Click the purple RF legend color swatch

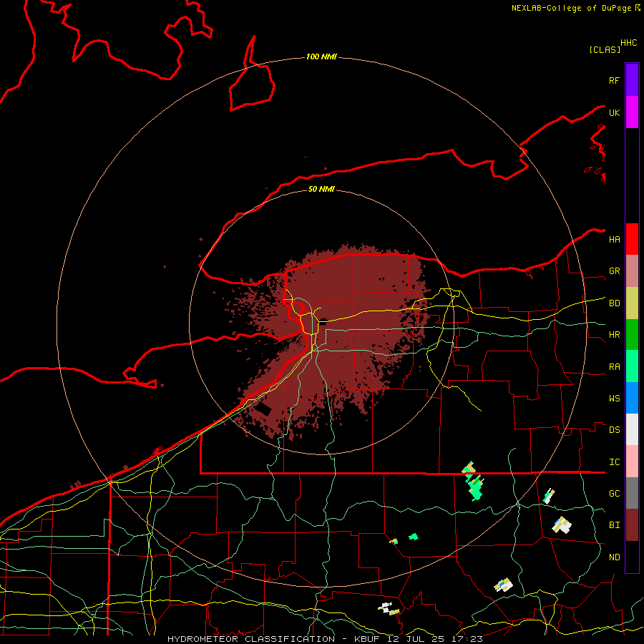[632, 80]
